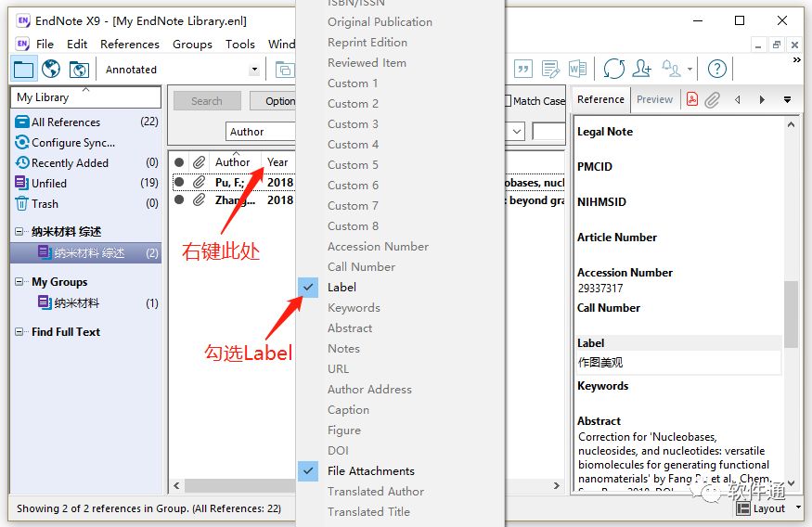Open the Help question mark icon
Viewport: 812px width, 527px height.
tap(716, 69)
